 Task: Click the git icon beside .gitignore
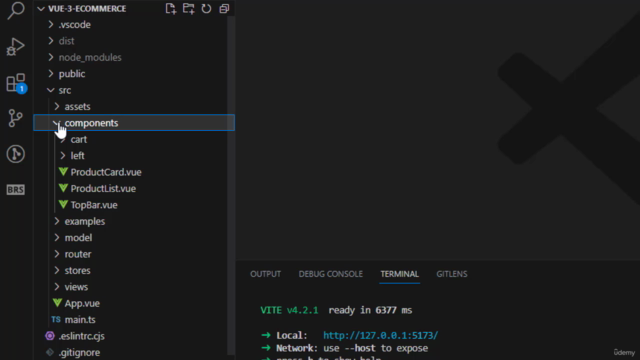(x=50, y=352)
